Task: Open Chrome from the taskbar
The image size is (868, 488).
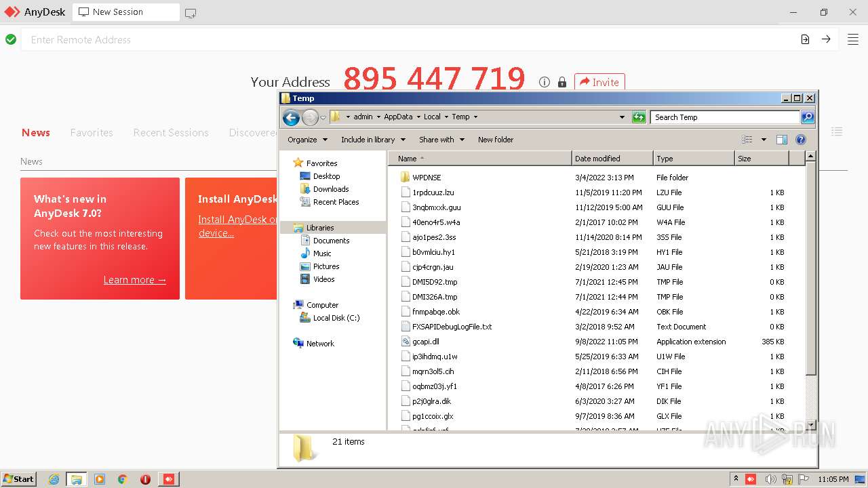Action: point(122,479)
